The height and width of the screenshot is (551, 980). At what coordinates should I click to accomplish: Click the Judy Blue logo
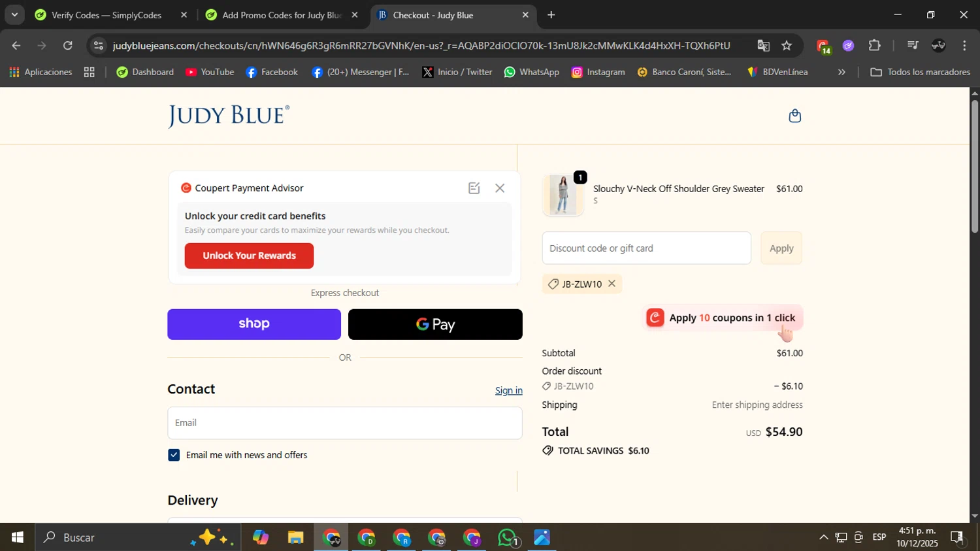[x=229, y=116]
